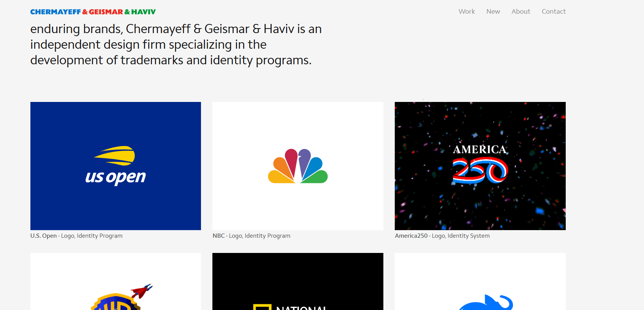Open the National Geographic project thumbnail
Image resolution: width=644 pixels, height=310 pixels.
(298, 281)
